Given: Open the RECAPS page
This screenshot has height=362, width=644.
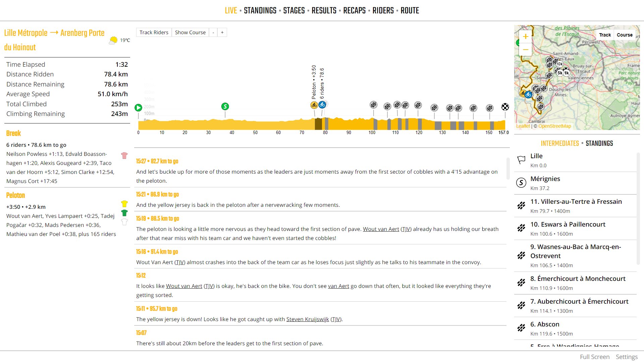Looking at the screenshot, I should tap(354, 11).
